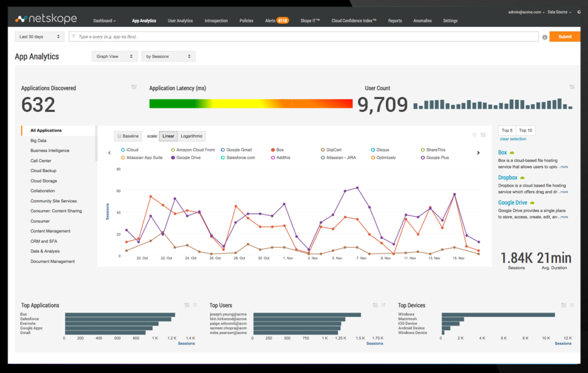Expand Google Drive description with more link

(564, 217)
